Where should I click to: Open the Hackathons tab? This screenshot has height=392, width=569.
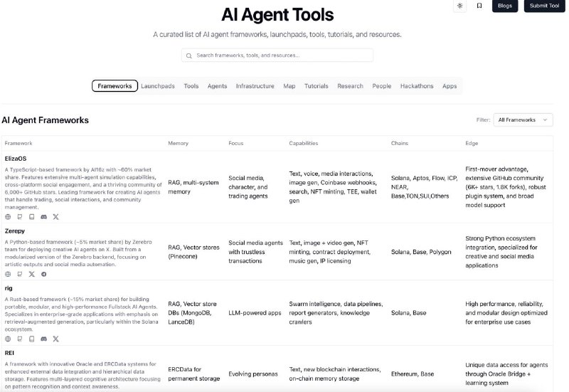pyautogui.click(x=417, y=86)
